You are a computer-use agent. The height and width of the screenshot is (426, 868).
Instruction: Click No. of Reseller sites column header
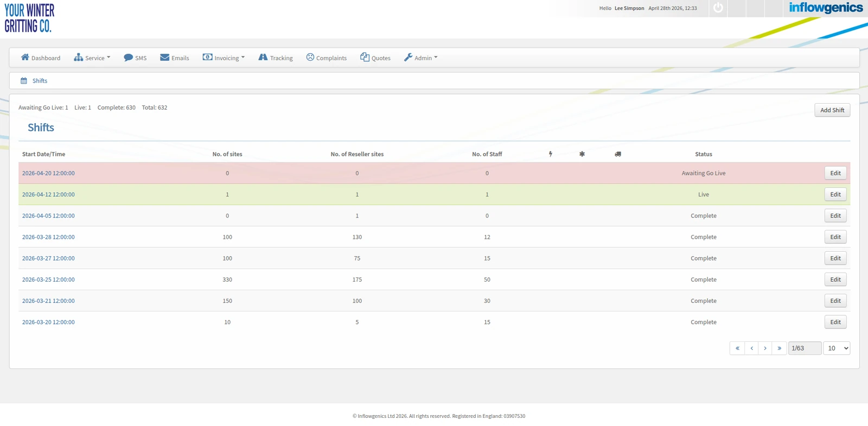click(357, 154)
